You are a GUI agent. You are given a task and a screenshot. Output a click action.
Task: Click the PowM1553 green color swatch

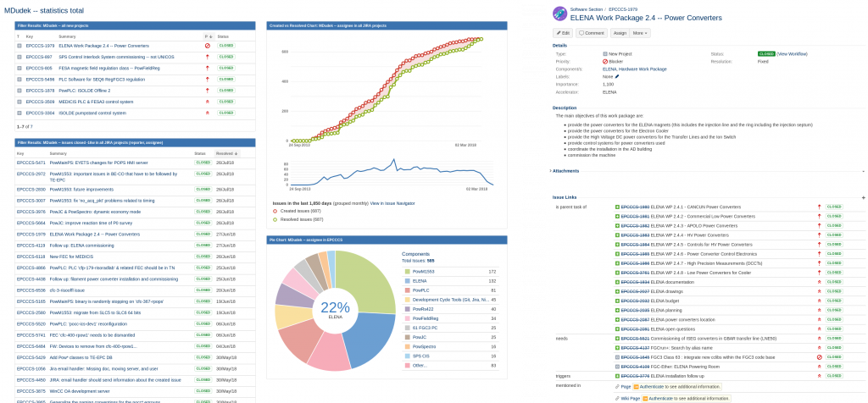(x=404, y=271)
